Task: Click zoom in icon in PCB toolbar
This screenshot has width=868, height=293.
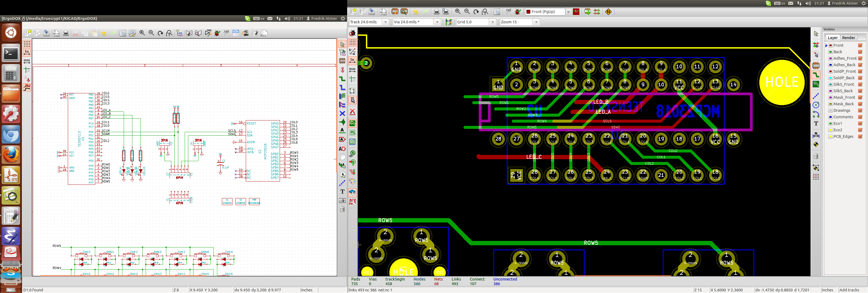Action: point(458,12)
